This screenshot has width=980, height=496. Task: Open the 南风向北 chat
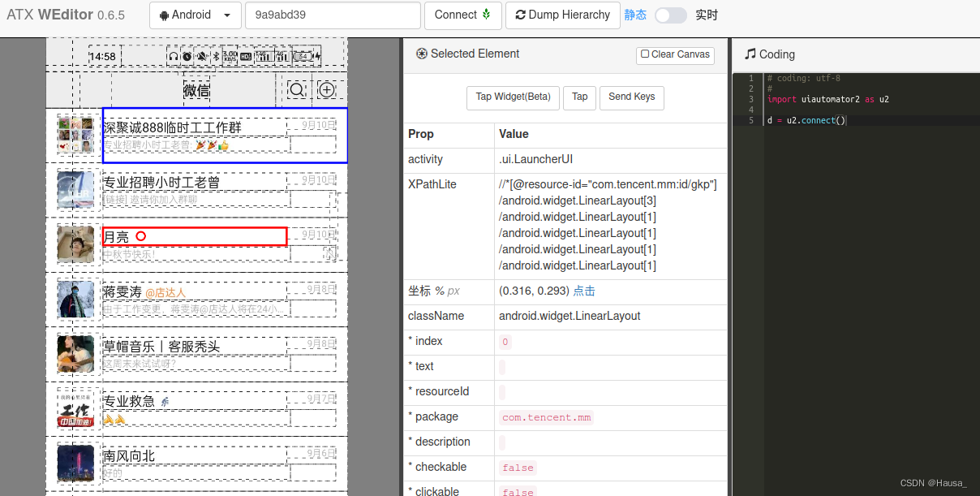[196, 464]
